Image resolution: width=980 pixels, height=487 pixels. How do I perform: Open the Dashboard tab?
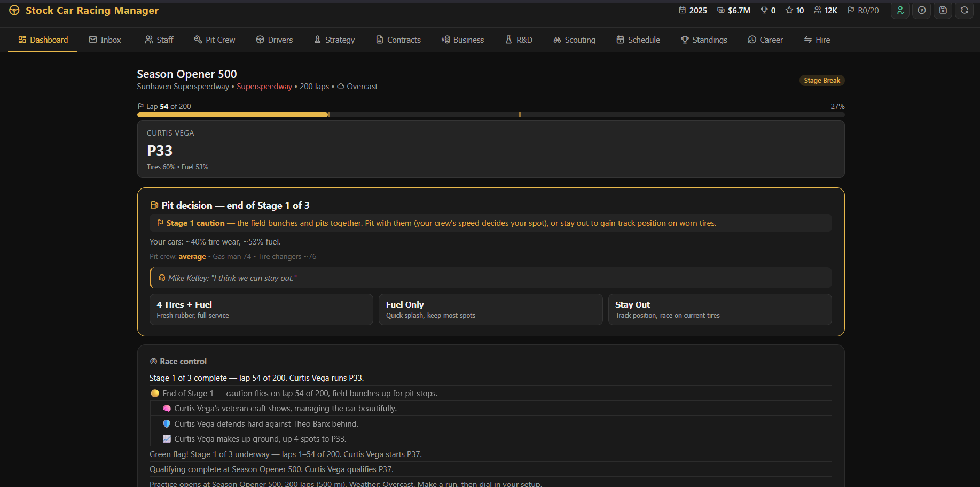43,40
